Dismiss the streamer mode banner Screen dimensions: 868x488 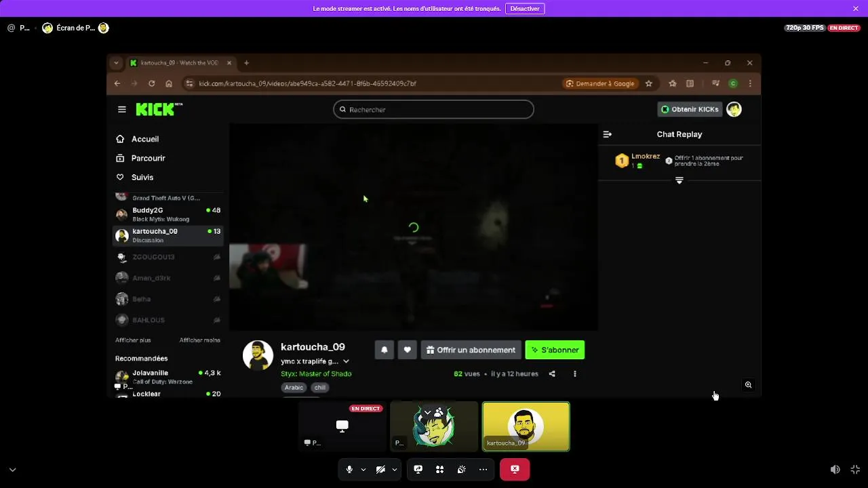pyautogui.click(x=856, y=8)
